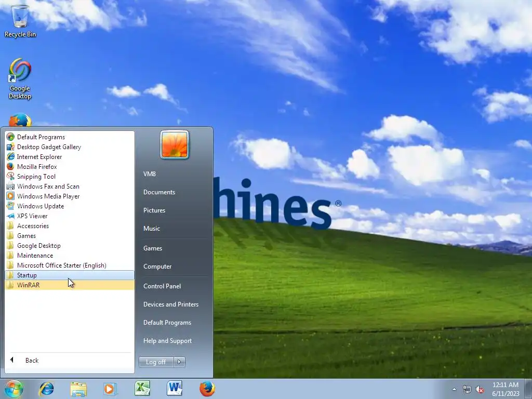
Task: Open Windows Explorer from the taskbar
Action: (x=79, y=389)
